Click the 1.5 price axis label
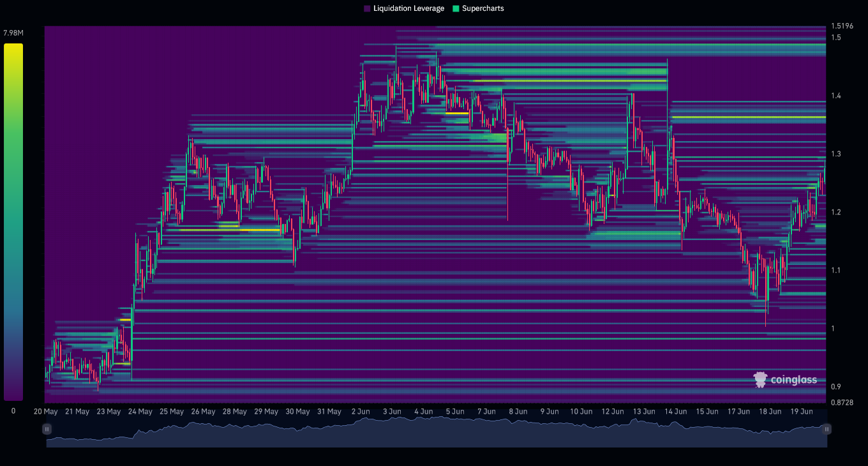The width and height of the screenshot is (868, 466). coord(836,38)
